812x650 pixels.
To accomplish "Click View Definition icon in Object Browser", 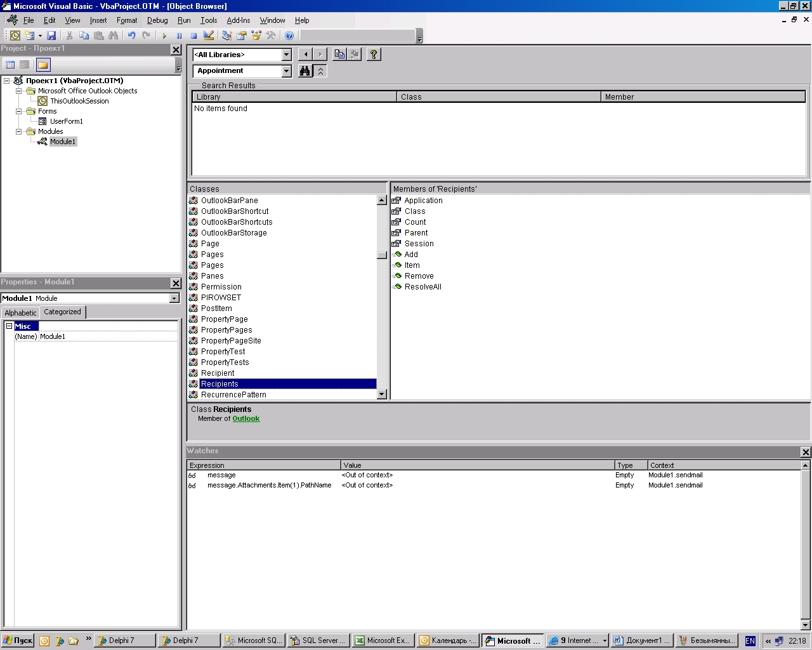I will coord(354,55).
